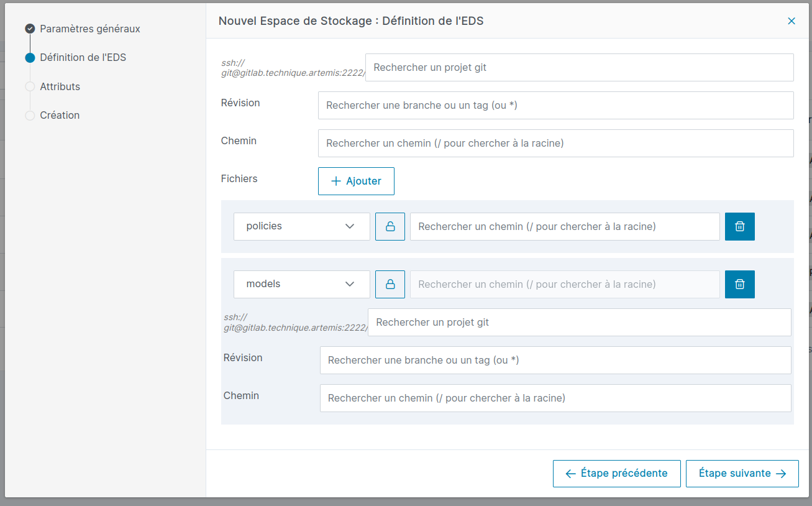
Task: Click the top Chemin path search field
Action: 555,144
